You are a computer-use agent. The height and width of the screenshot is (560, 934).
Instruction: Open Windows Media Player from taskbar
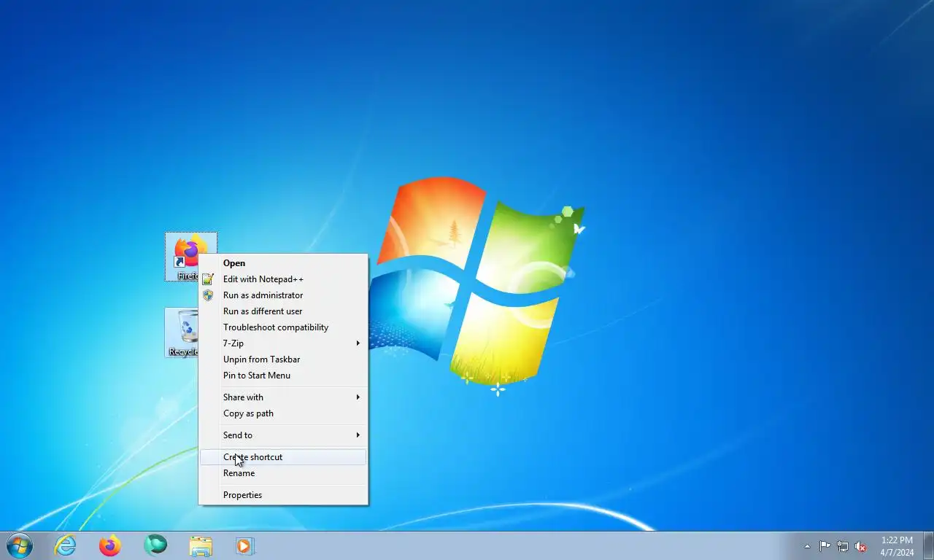pyautogui.click(x=245, y=545)
